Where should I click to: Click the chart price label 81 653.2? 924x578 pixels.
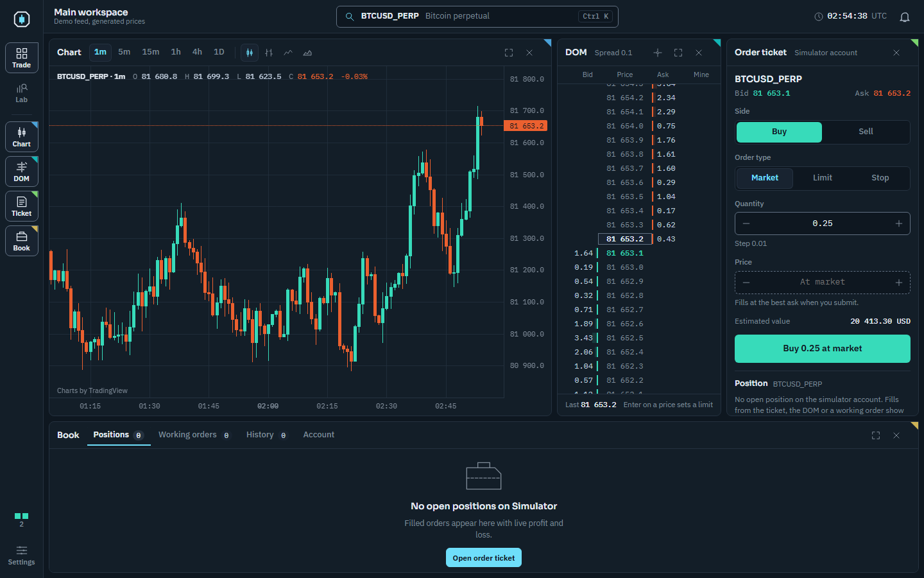coord(526,126)
